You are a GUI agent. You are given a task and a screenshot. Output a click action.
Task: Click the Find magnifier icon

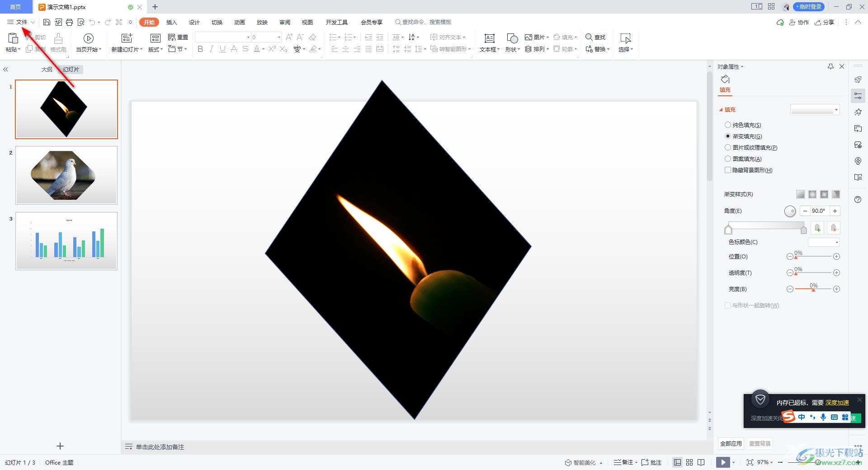coord(589,37)
